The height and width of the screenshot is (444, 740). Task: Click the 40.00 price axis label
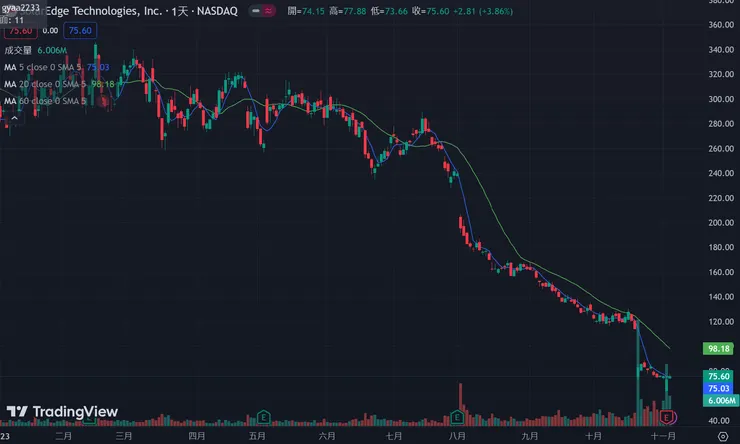[x=719, y=420]
